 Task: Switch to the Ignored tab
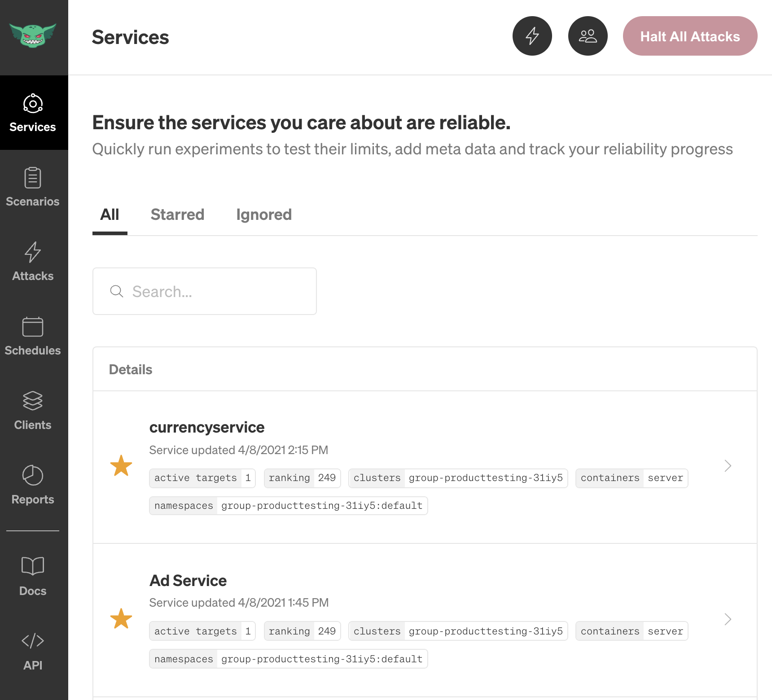pos(264,214)
